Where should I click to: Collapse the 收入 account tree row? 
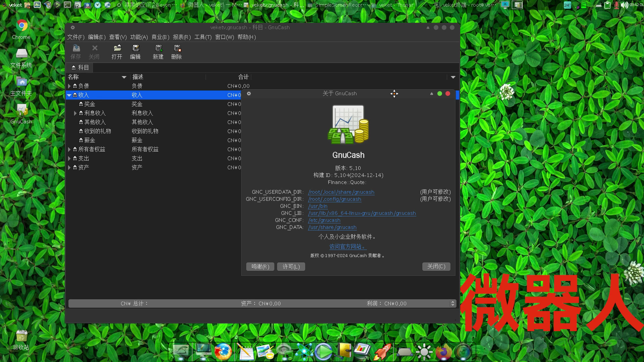pyautogui.click(x=69, y=95)
